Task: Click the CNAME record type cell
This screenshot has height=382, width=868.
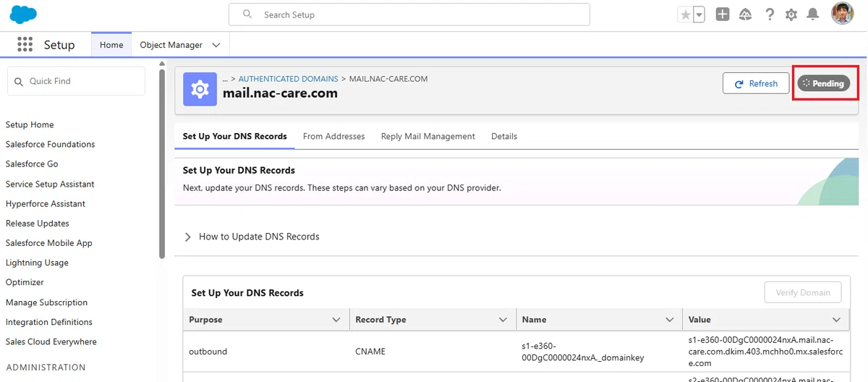Action: click(433, 352)
